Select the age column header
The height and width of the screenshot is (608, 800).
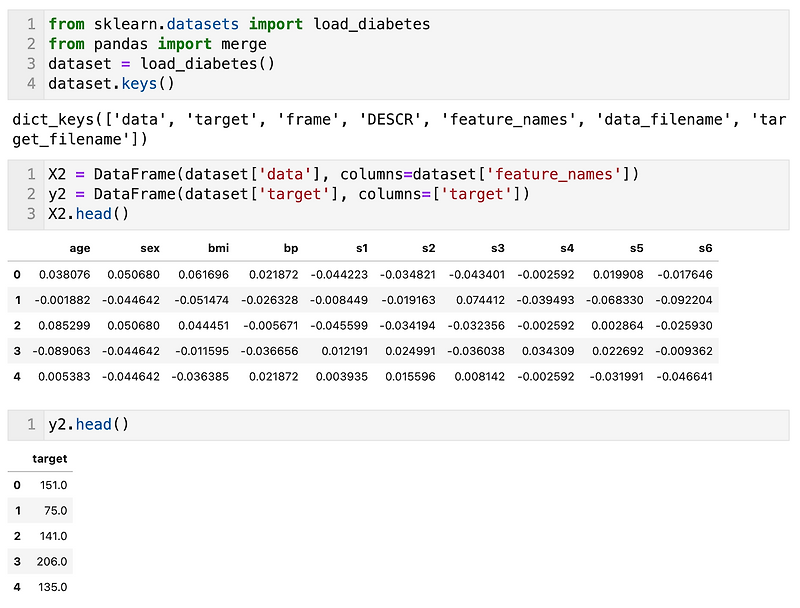point(79,248)
